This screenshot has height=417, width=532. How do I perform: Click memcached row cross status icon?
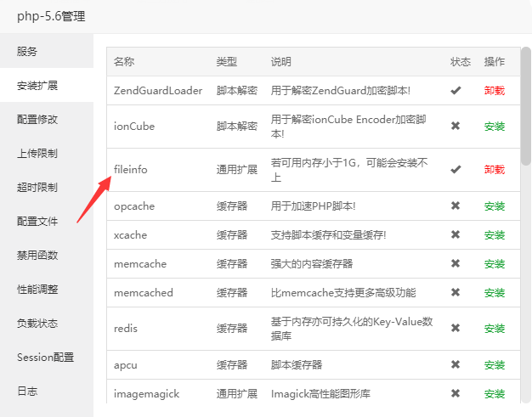pos(456,292)
